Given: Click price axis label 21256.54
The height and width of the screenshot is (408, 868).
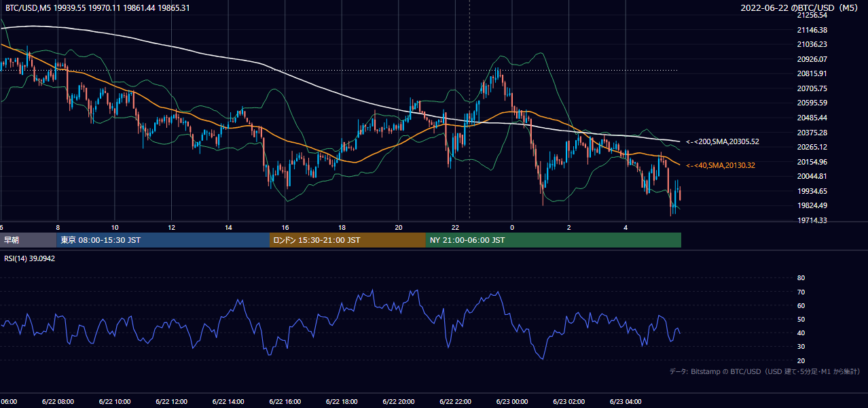Looking at the screenshot, I should click(x=812, y=15).
